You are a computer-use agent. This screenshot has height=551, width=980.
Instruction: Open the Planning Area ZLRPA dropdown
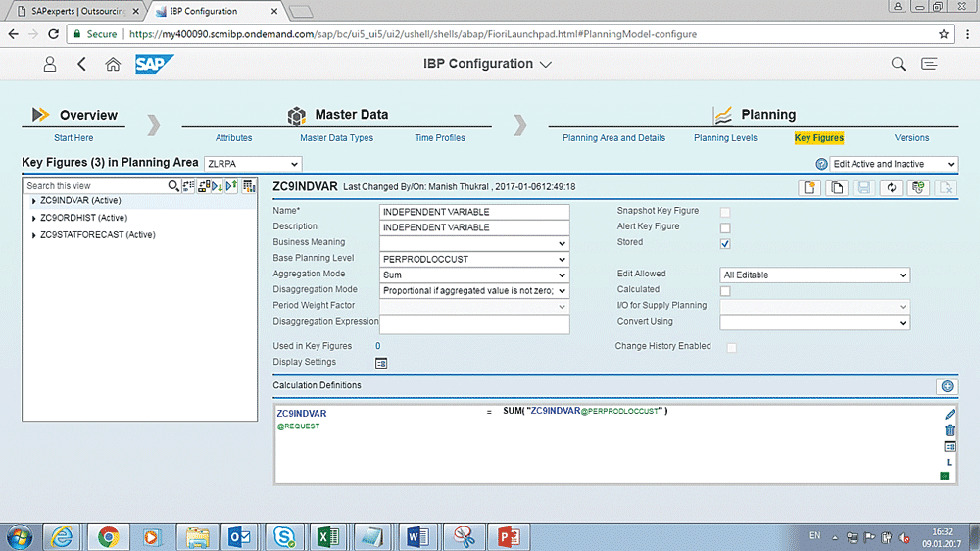pos(253,164)
